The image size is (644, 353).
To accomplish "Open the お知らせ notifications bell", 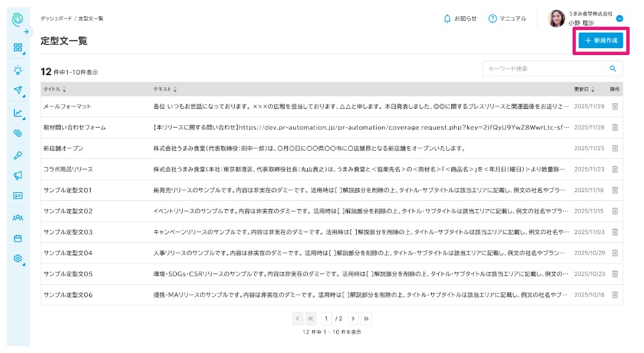I will 460,19.
